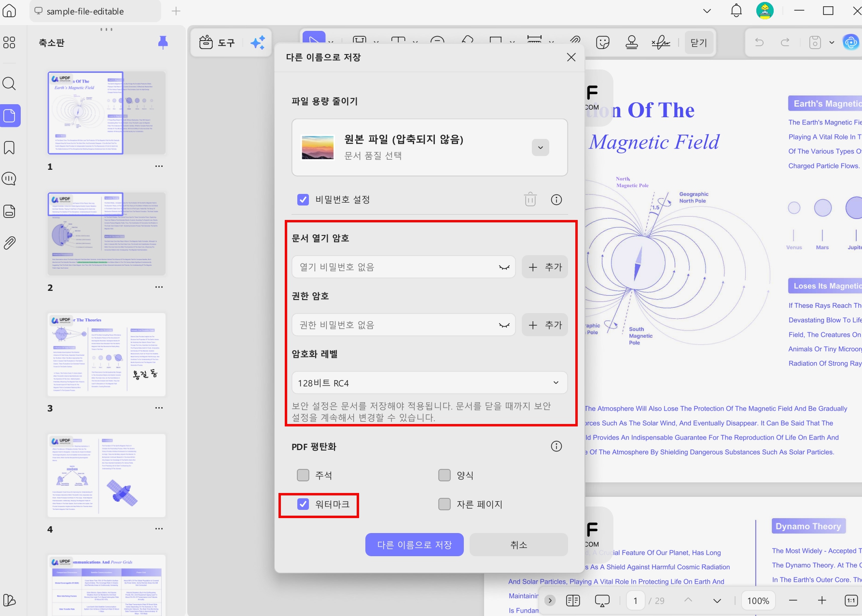The image size is (862, 616).
Task: Open the attachment paperclip icon in sidebar
Action: click(x=9, y=243)
